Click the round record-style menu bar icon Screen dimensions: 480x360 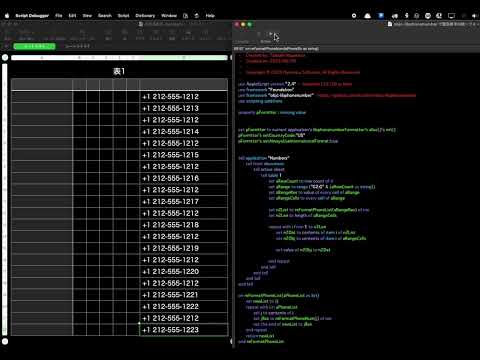(x=354, y=16)
